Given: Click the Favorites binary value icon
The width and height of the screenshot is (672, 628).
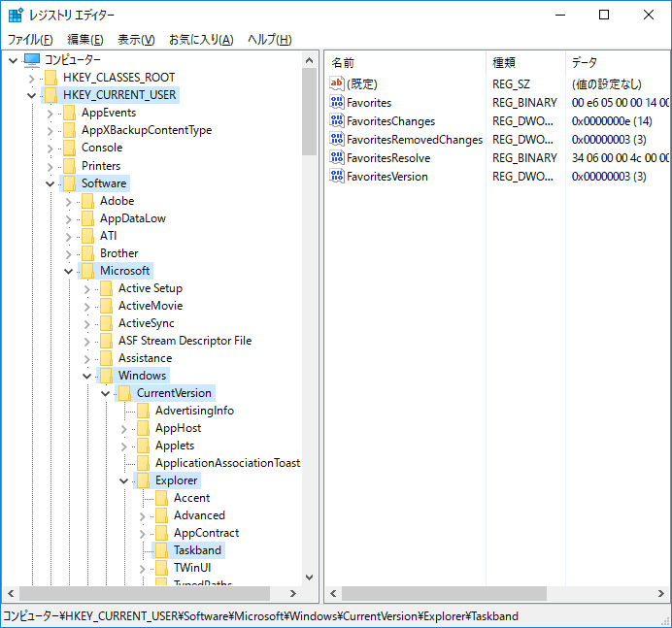Looking at the screenshot, I should tap(337, 102).
